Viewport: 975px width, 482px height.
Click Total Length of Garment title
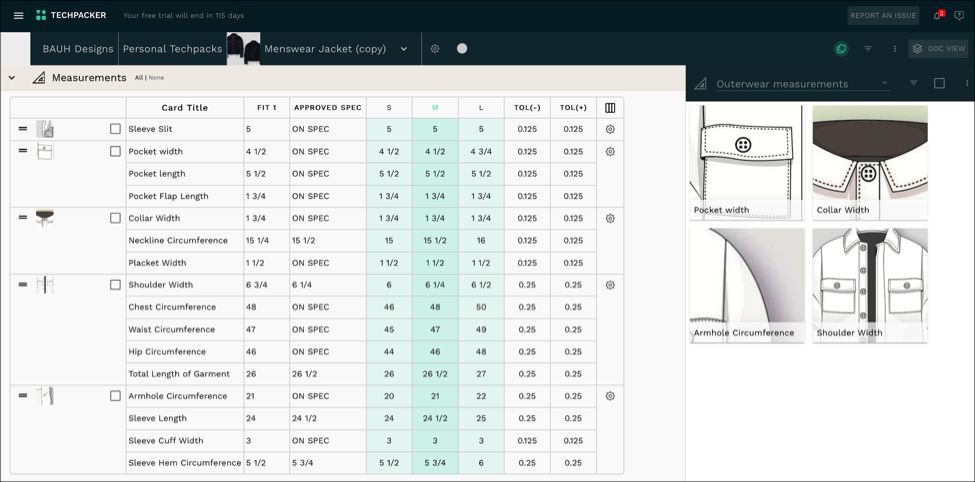[x=185, y=374]
